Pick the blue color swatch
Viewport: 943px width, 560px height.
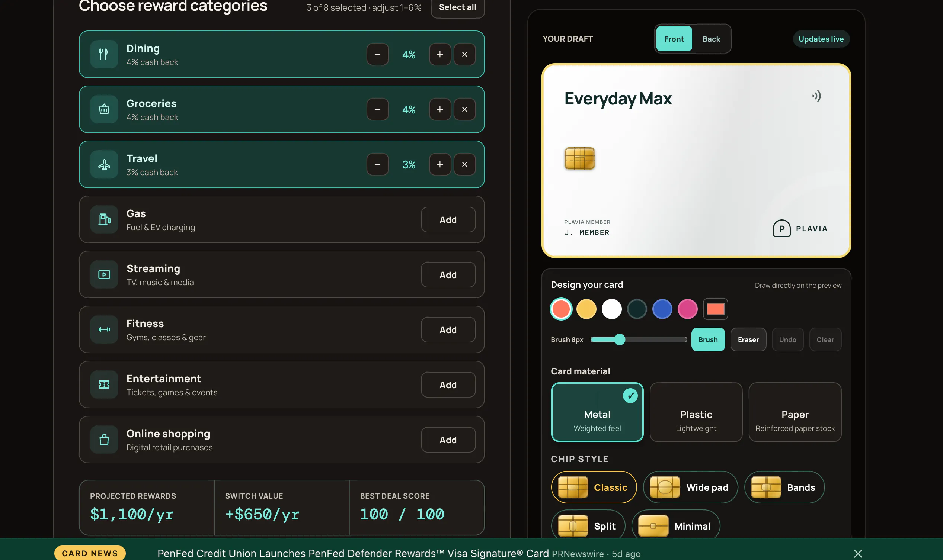[662, 309]
